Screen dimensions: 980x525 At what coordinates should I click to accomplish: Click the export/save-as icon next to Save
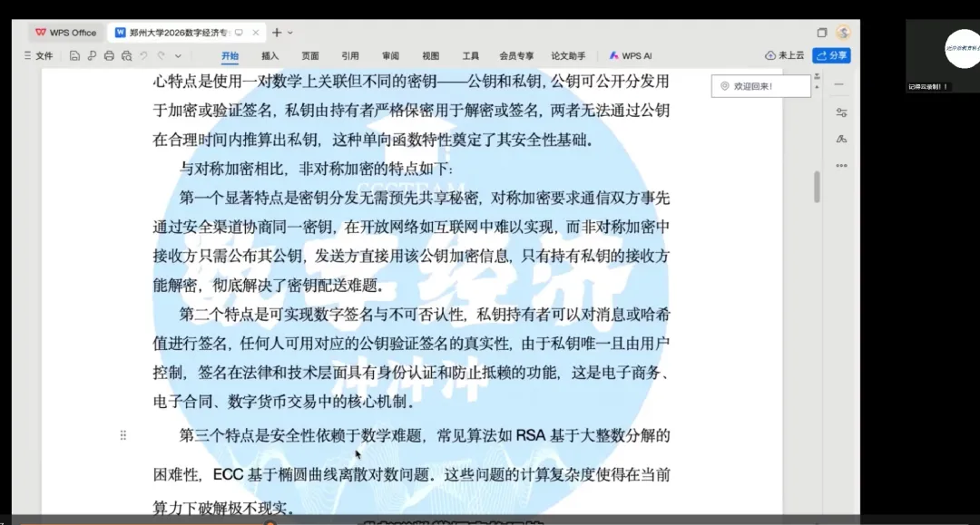pyautogui.click(x=92, y=55)
